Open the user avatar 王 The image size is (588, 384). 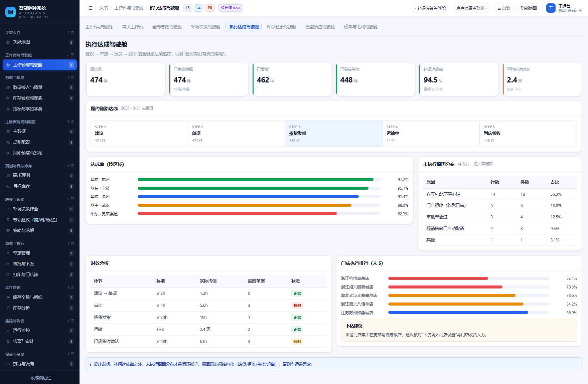pos(551,8)
